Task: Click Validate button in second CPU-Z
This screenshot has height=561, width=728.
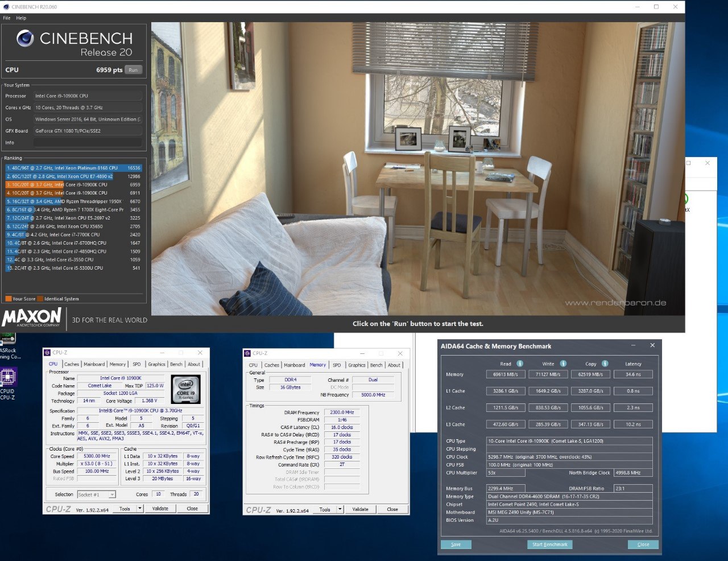Action: click(361, 510)
